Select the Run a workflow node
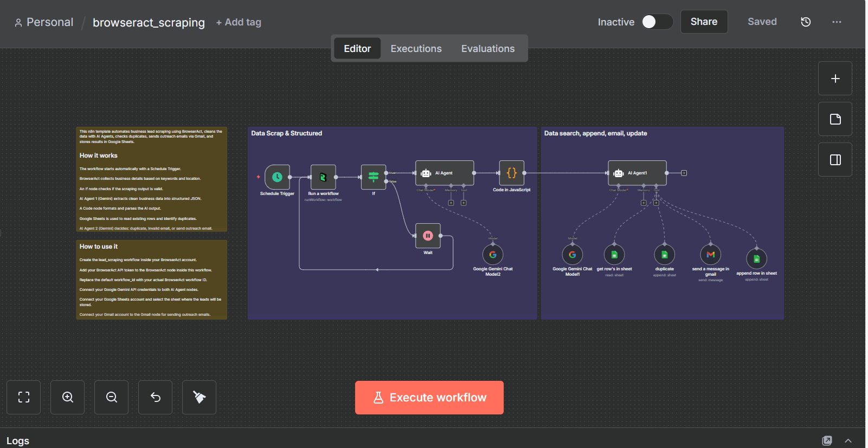Image resolution: width=868 pixels, height=448 pixels. 323,177
